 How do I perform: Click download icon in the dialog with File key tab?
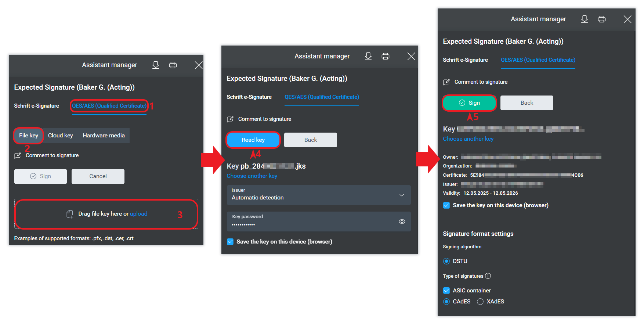pos(156,65)
